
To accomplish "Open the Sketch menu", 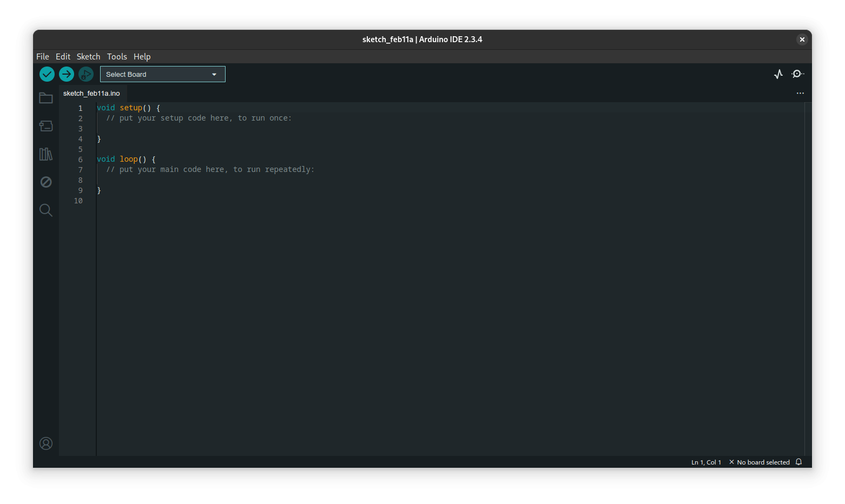I will point(88,56).
